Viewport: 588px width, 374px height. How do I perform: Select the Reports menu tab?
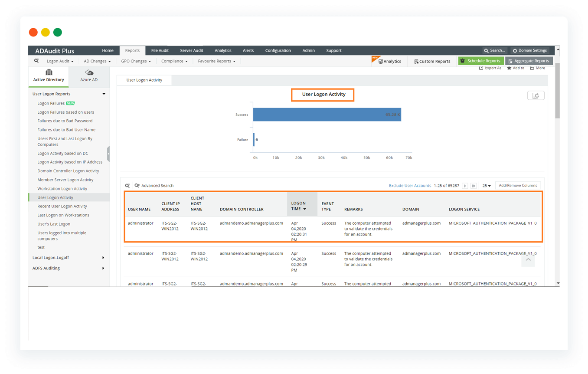coord(132,50)
